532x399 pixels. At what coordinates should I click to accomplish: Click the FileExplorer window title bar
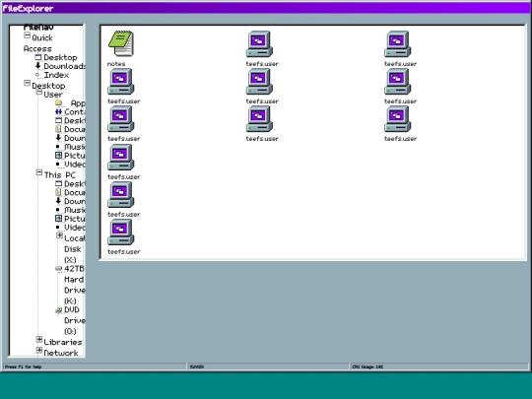[x=266, y=8]
